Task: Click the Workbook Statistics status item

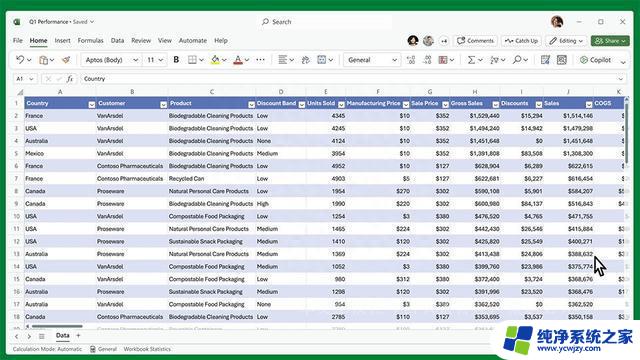Action: [x=147, y=349]
